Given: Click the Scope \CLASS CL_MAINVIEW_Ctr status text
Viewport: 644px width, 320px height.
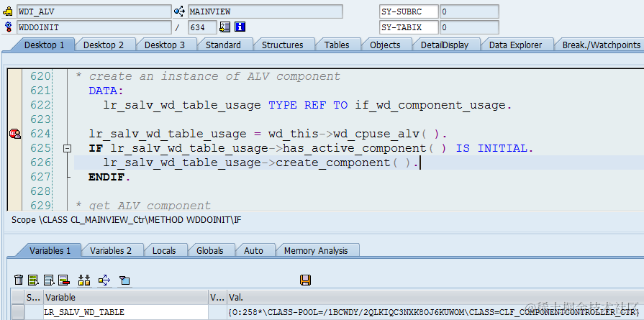Looking at the screenshot, I should tap(126, 220).
